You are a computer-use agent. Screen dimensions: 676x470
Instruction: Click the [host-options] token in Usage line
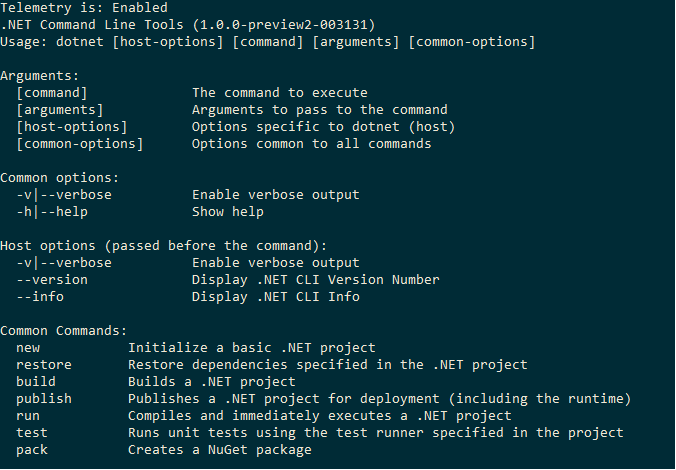point(168,42)
